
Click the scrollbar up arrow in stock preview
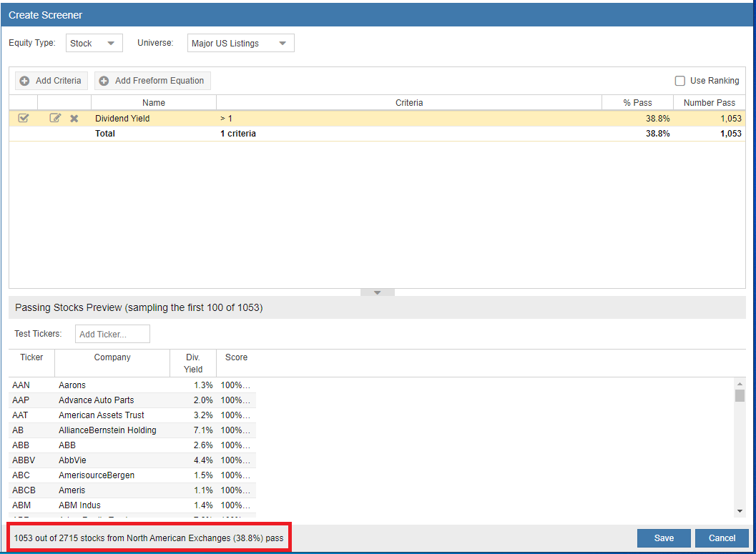click(x=740, y=384)
